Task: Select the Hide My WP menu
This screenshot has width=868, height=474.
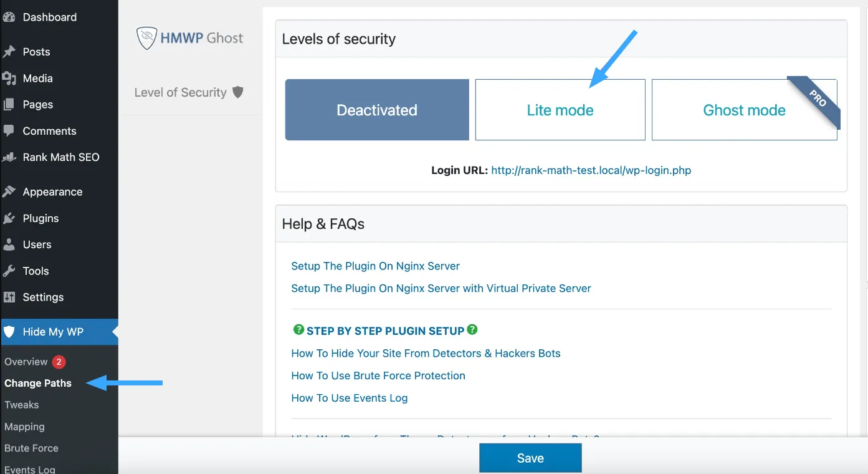Action: pyautogui.click(x=59, y=332)
